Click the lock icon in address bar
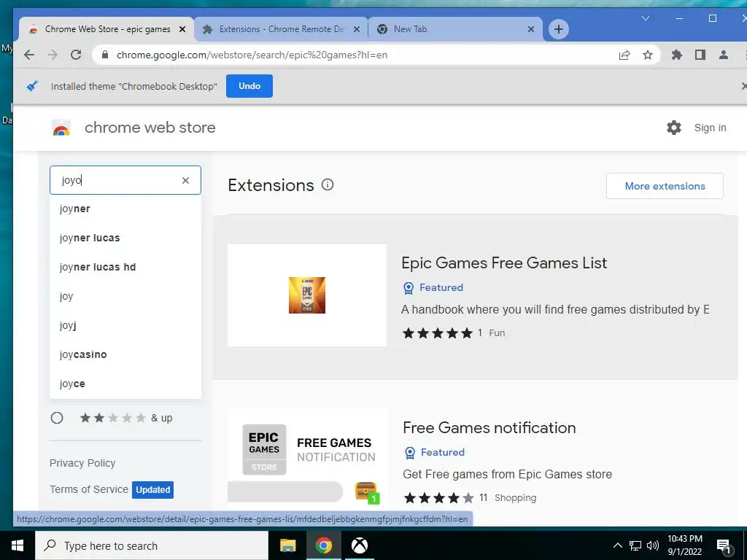Viewport: 747px width, 560px height. 105,55
